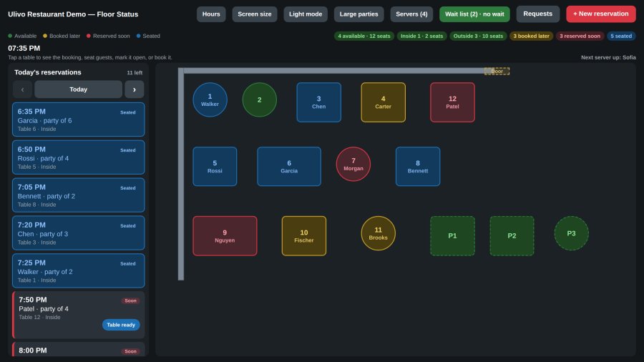Image resolution: width=644 pixels, height=362 pixels.
Task: Select round table 7 Morgan
Action: click(353, 164)
